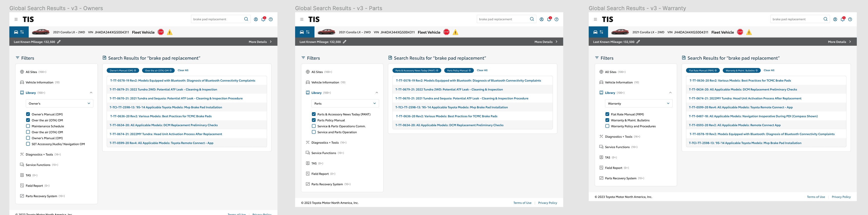Expand More Details in Parts frame

546,42
